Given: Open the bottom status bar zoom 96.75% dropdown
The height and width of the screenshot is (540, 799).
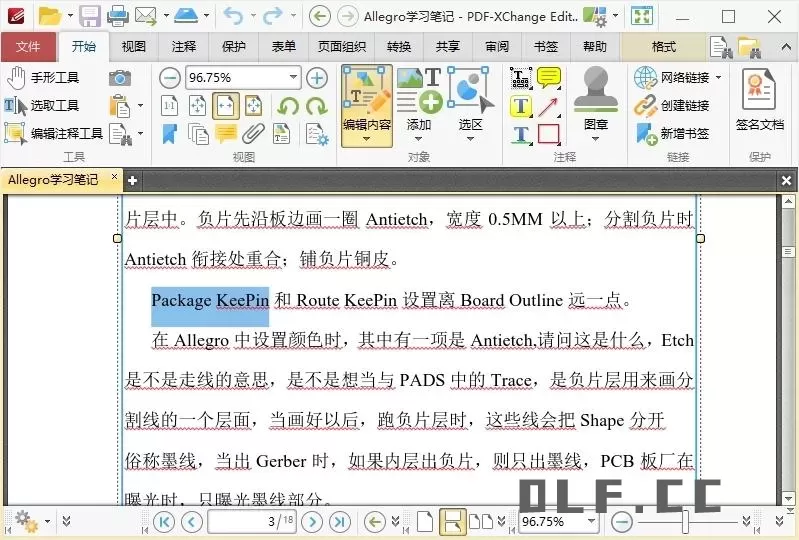Looking at the screenshot, I should tap(591, 521).
